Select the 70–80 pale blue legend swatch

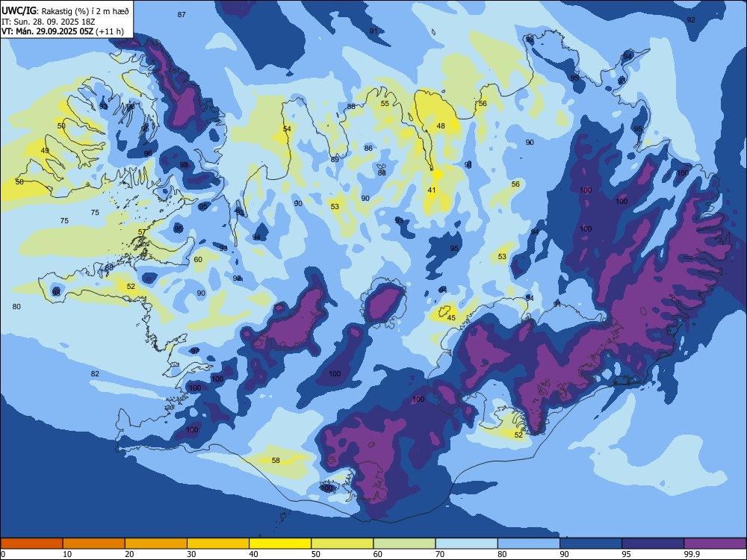[x=467, y=544]
